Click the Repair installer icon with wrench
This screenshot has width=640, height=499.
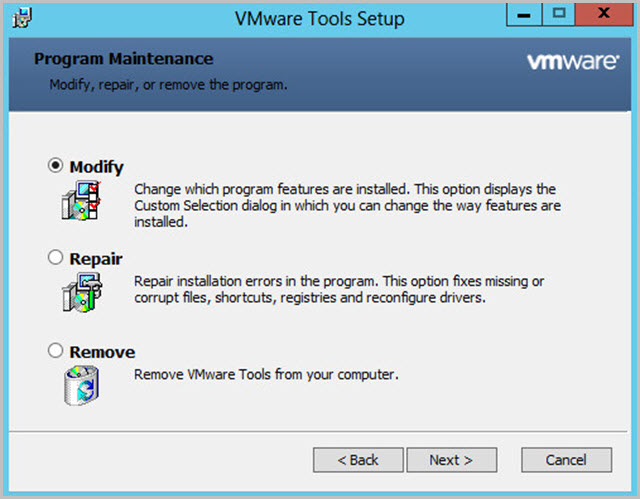click(82, 293)
